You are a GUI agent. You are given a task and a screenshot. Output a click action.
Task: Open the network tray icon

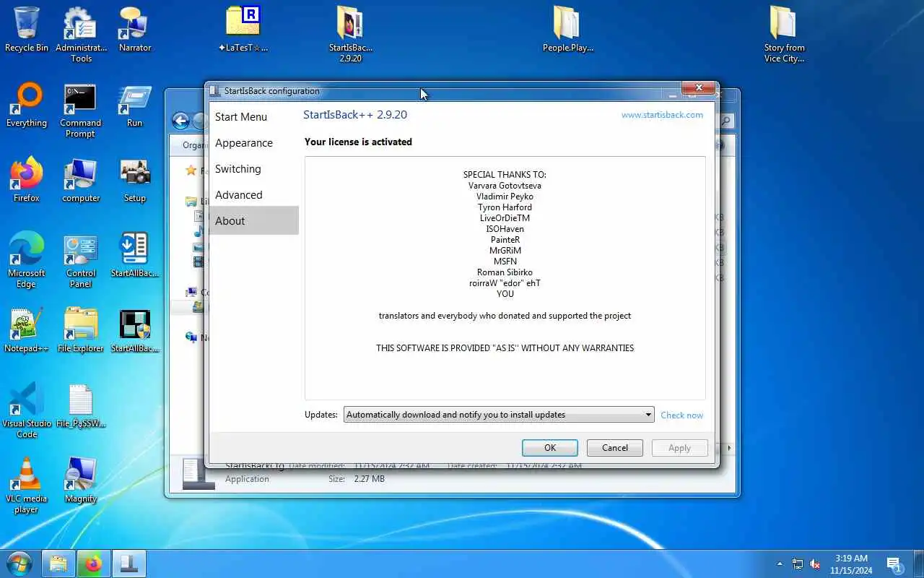[x=798, y=564]
